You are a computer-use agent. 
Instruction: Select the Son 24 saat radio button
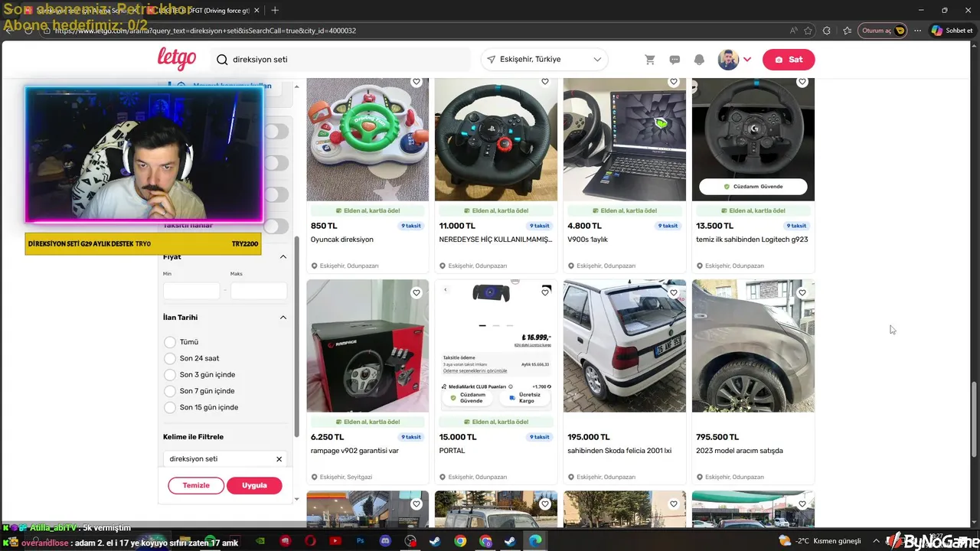click(170, 358)
